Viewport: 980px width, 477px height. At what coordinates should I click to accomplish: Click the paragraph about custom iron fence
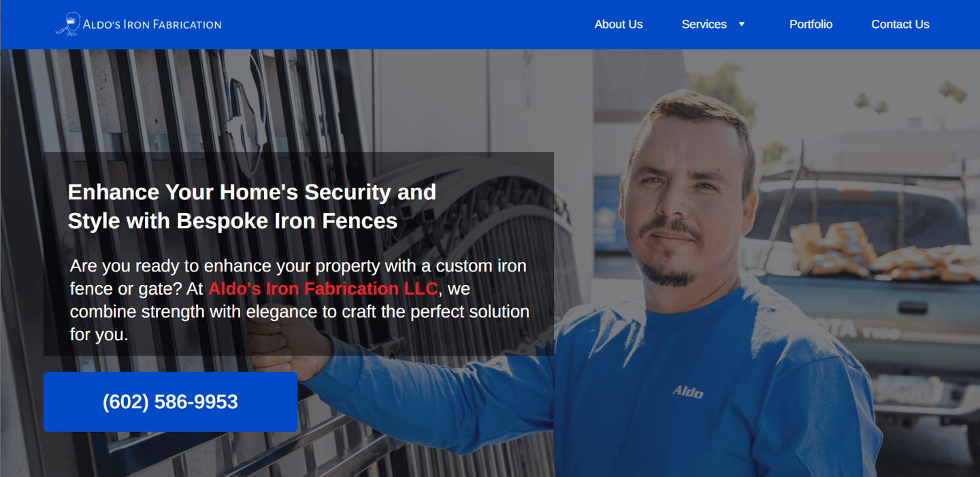click(x=299, y=300)
